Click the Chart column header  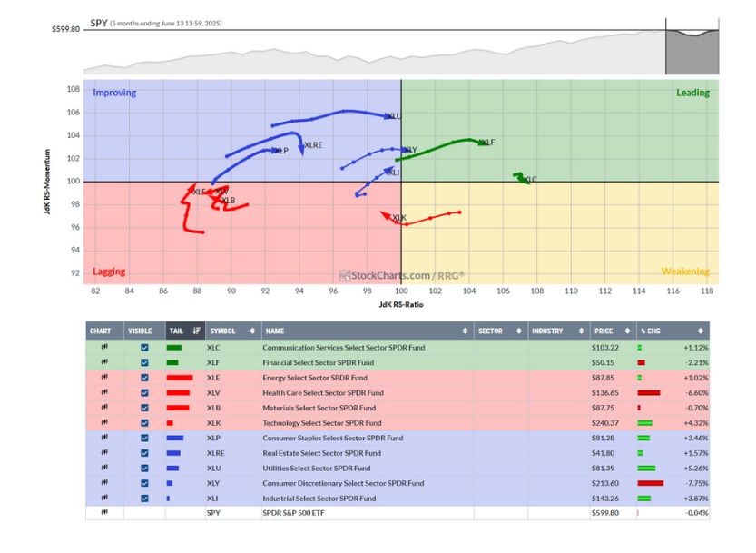(104, 331)
